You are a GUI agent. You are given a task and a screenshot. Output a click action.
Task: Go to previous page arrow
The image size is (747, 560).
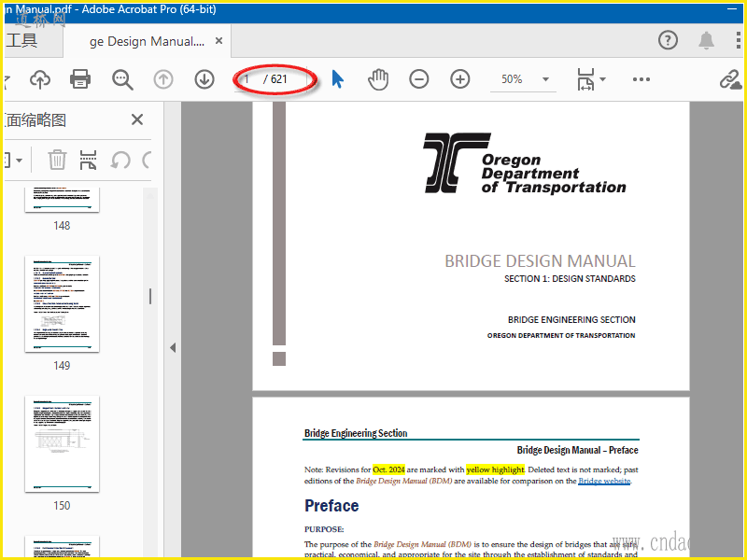click(x=163, y=79)
